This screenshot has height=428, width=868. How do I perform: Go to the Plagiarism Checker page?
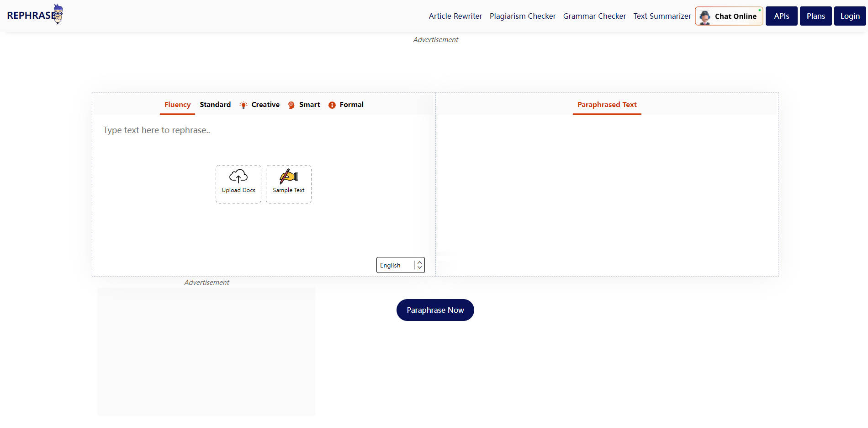[522, 16]
